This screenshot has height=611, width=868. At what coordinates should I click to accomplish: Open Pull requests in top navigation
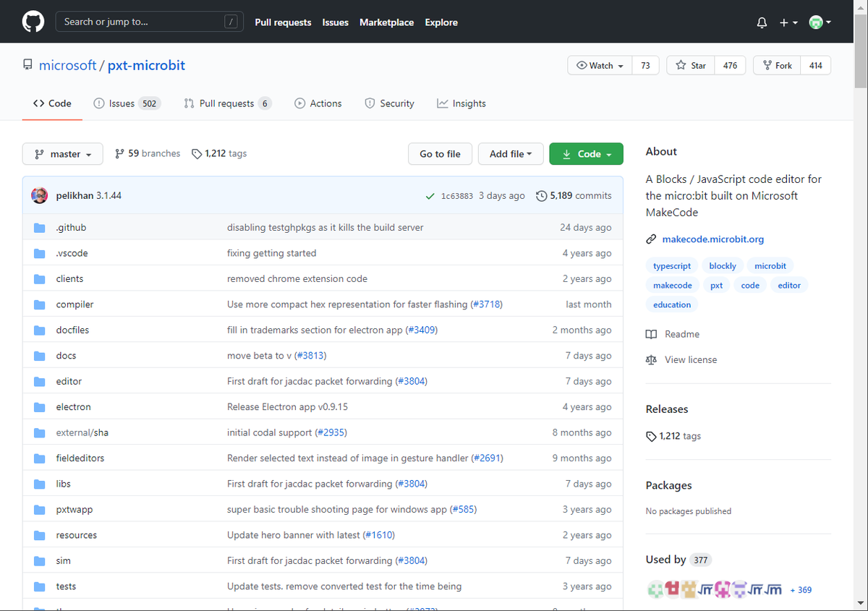(283, 22)
